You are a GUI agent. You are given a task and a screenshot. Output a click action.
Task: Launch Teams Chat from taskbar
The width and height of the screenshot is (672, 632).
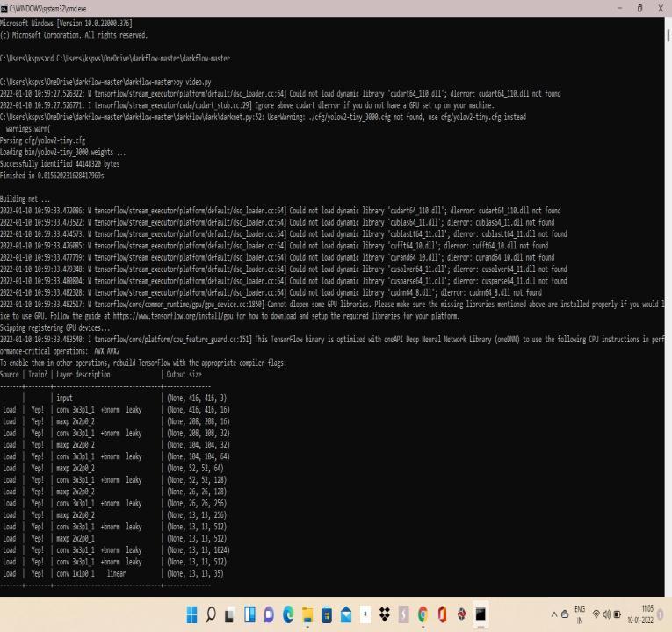click(269, 614)
